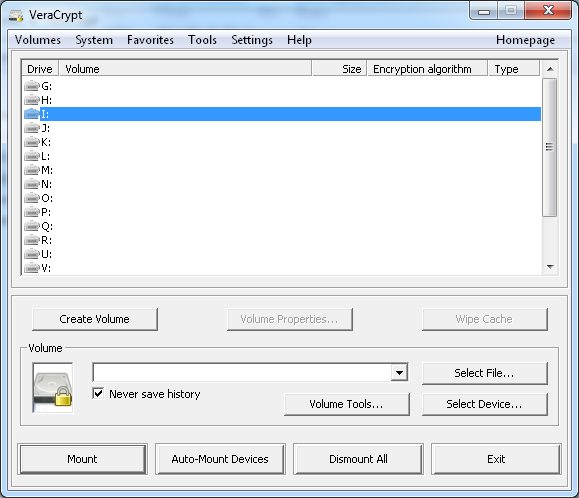Open the Settings menu
The image size is (579, 498).
(x=252, y=40)
